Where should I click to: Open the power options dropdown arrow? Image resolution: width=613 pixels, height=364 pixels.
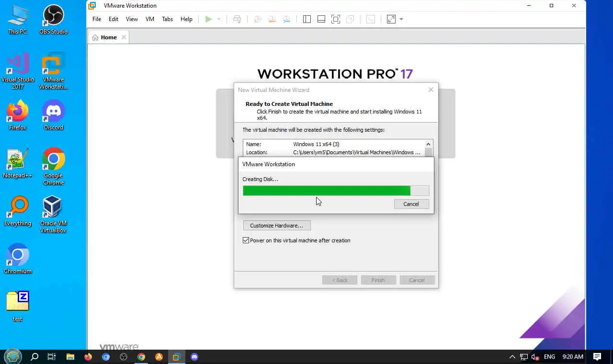point(219,19)
